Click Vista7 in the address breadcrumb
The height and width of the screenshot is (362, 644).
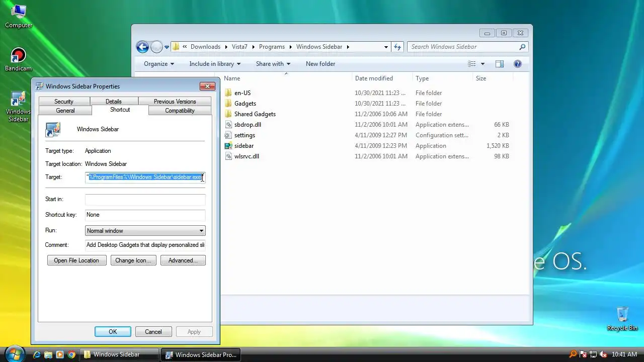[x=239, y=47]
